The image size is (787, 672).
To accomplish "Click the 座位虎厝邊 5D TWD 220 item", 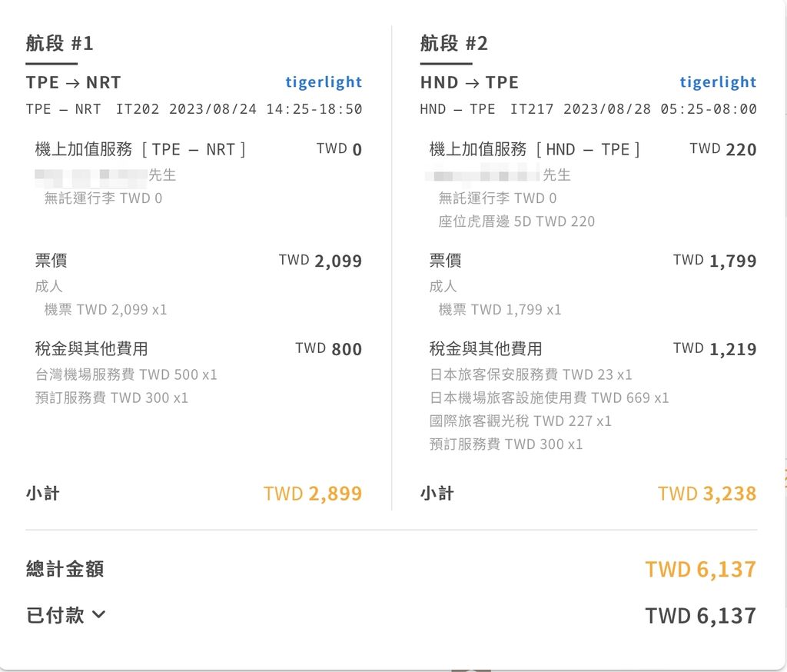I will (516, 221).
